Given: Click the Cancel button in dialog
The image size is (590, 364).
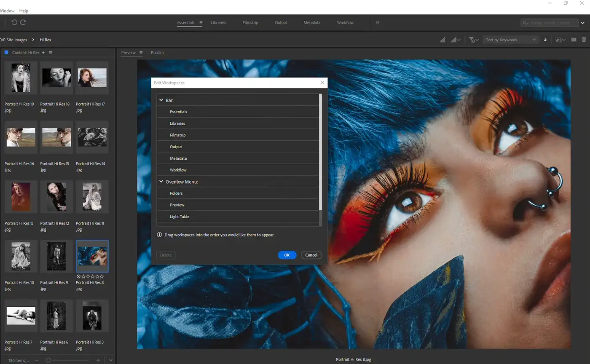Looking at the screenshot, I should pos(311,255).
